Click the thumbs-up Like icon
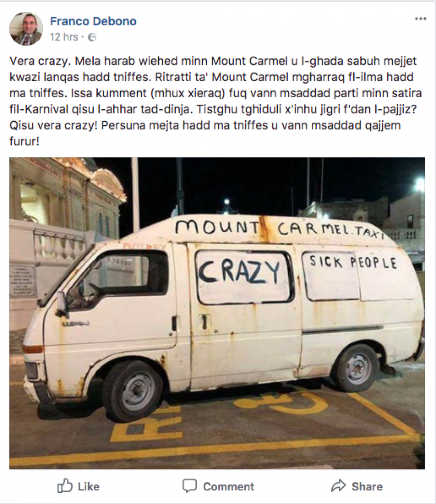 [x=65, y=486]
